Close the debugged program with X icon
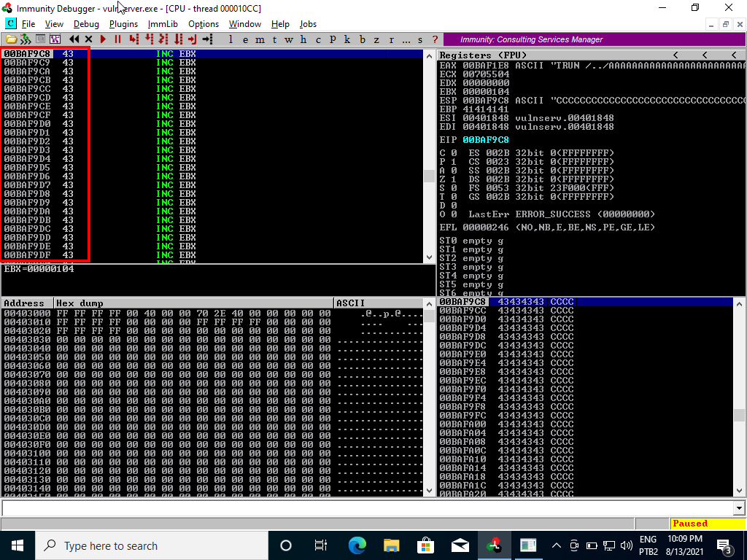 click(88, 39)
